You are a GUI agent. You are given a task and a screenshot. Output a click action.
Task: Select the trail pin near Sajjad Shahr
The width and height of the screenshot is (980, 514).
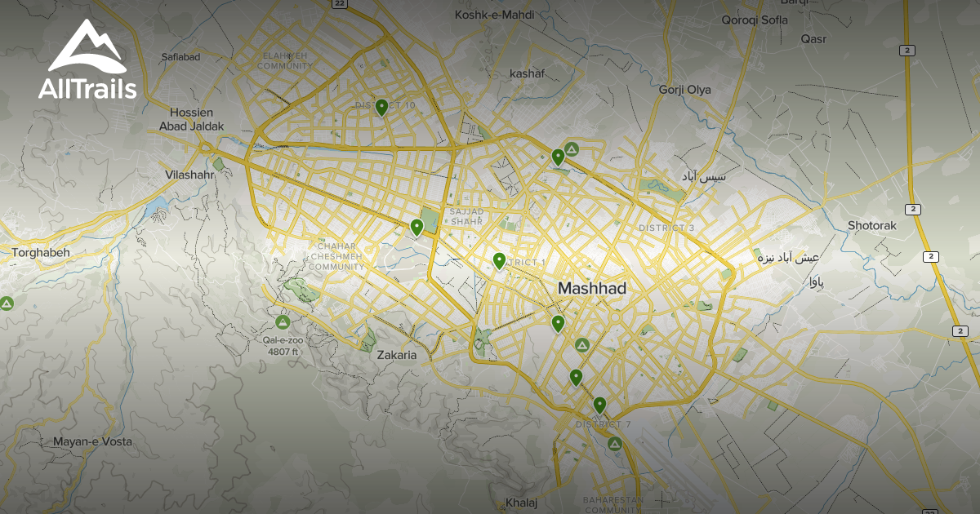pos(416,226)
